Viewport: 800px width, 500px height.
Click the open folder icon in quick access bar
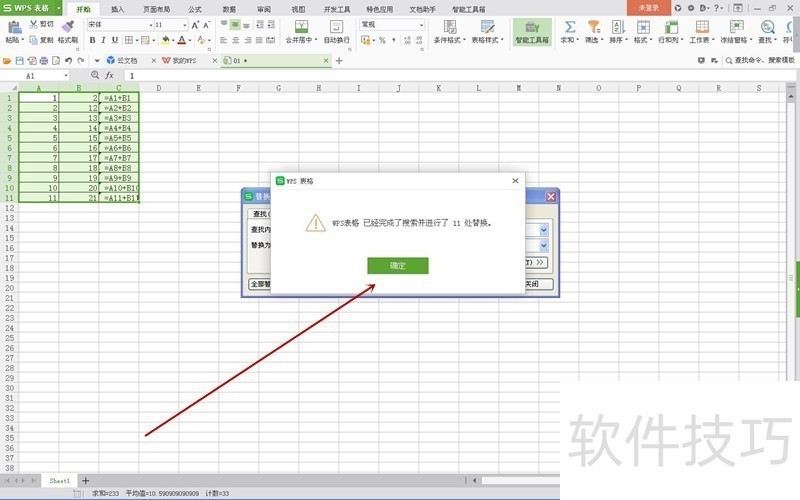coord(7,61)
